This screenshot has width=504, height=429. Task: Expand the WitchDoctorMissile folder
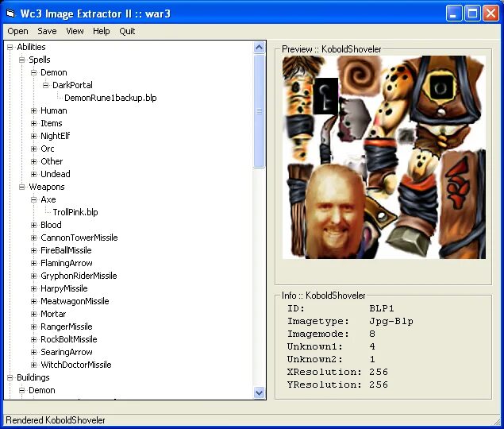coord(34,365)
